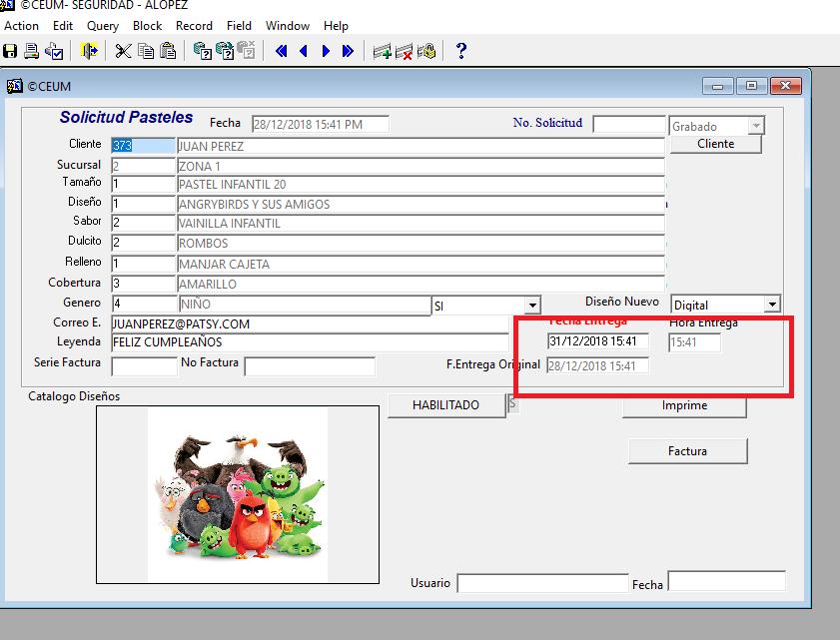Click the Cliente button

(x=716, y=144)
